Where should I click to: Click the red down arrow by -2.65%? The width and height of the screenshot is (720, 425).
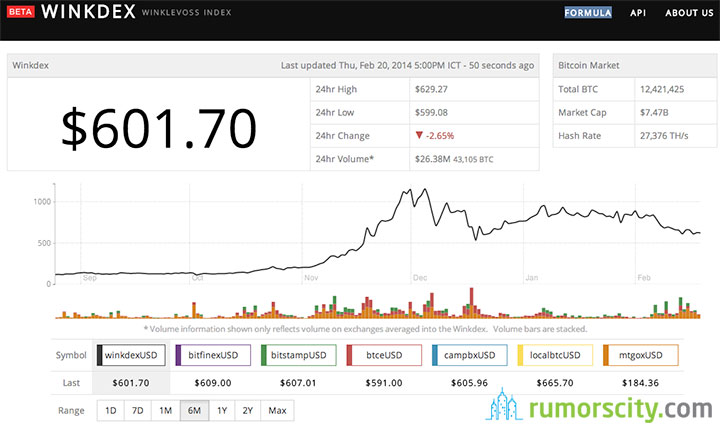pyautogui.click(x=419, y=135)
